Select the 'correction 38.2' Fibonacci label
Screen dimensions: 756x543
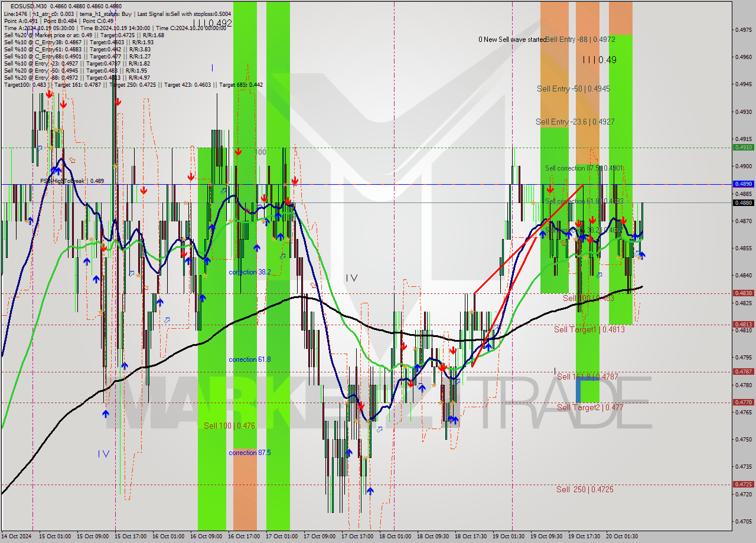pyautogui.click(x=250, y=272)
